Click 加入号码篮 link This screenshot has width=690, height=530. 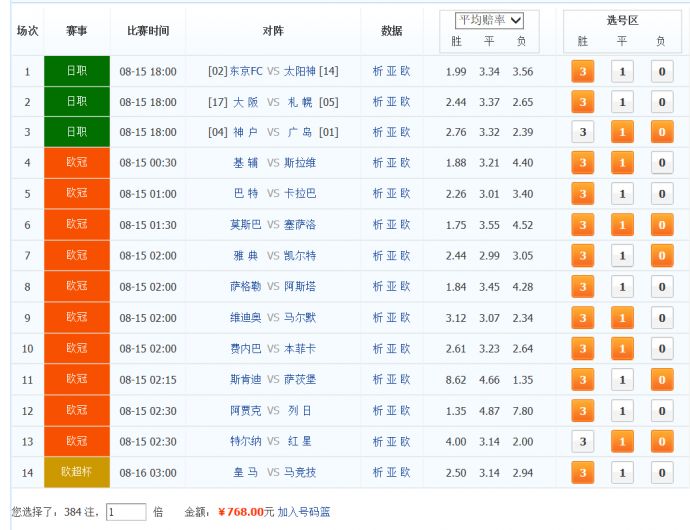(304, 512)
